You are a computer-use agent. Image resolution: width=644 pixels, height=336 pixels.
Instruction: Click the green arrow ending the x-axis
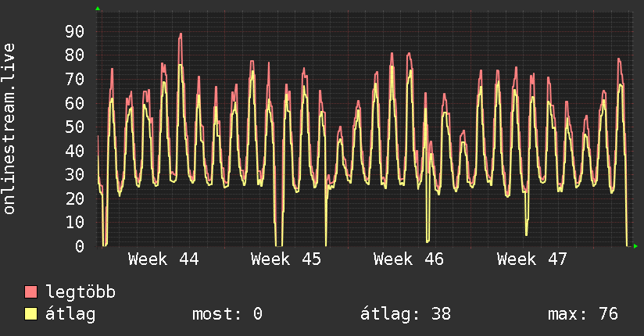click(x=635, y=246)
